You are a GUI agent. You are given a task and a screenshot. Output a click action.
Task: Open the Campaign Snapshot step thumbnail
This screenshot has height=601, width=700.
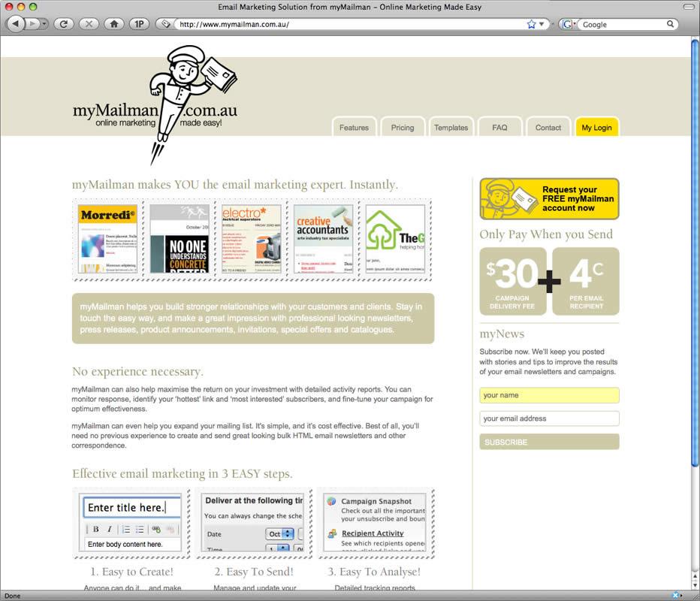coord(375,522)
